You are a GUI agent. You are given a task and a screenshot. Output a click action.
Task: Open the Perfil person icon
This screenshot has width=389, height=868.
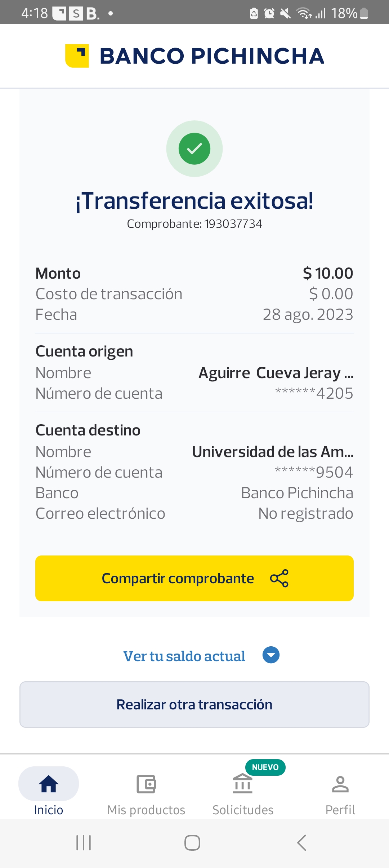point(340,784)
